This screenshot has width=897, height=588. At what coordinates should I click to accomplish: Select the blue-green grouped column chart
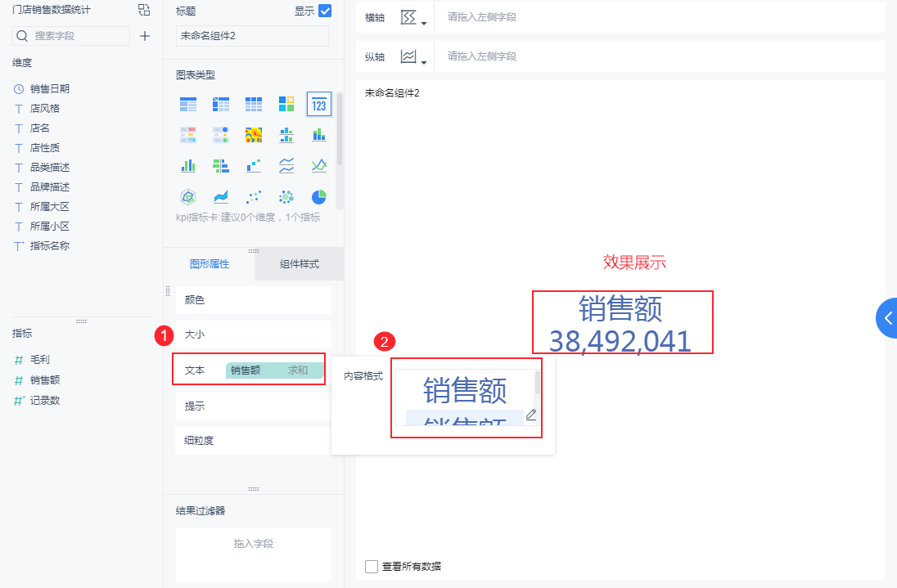tap(188, 166)
